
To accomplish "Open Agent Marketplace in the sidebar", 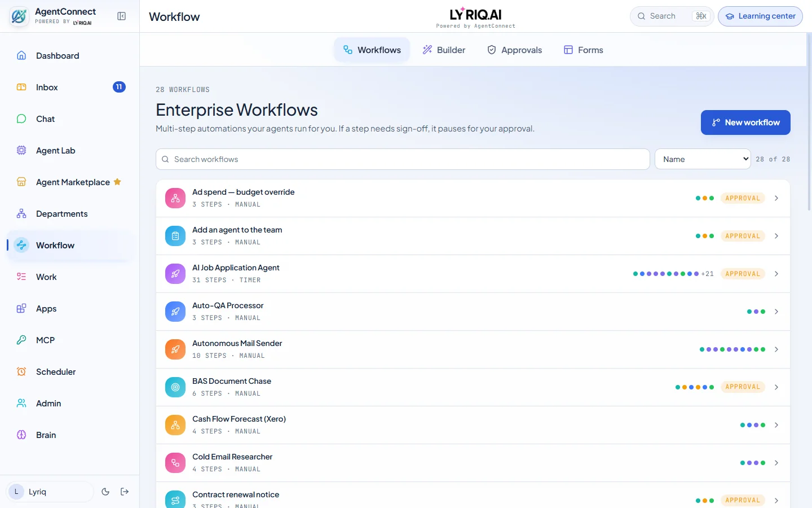I will [x=70, y=182].
